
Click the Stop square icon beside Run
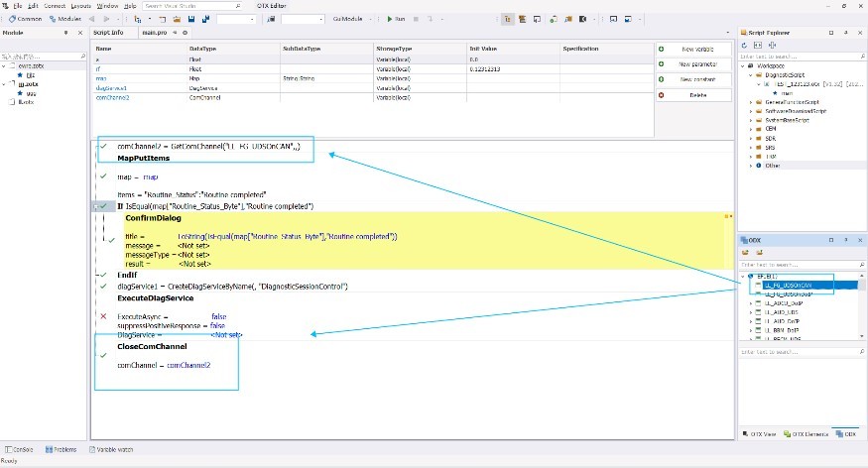click(416, 19)
